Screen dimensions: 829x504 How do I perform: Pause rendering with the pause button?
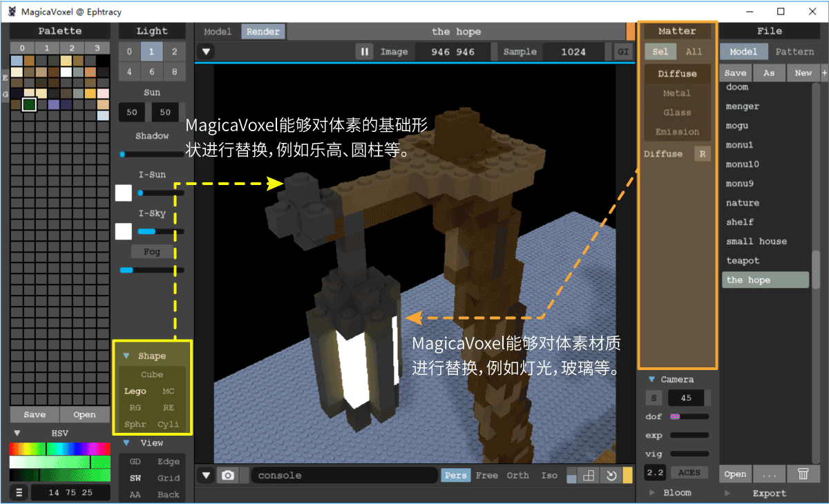(x=365, y=52)
